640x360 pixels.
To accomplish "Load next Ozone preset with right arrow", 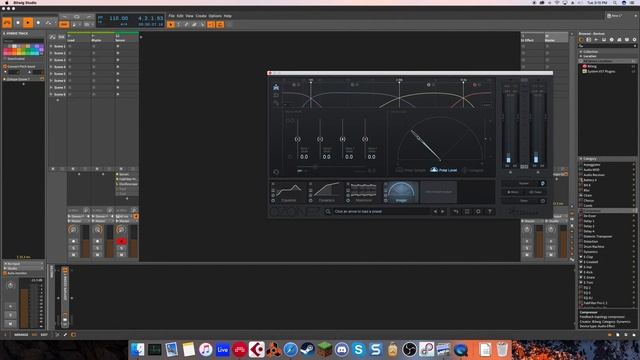I will pyautogui.click(x=442, y=211).
